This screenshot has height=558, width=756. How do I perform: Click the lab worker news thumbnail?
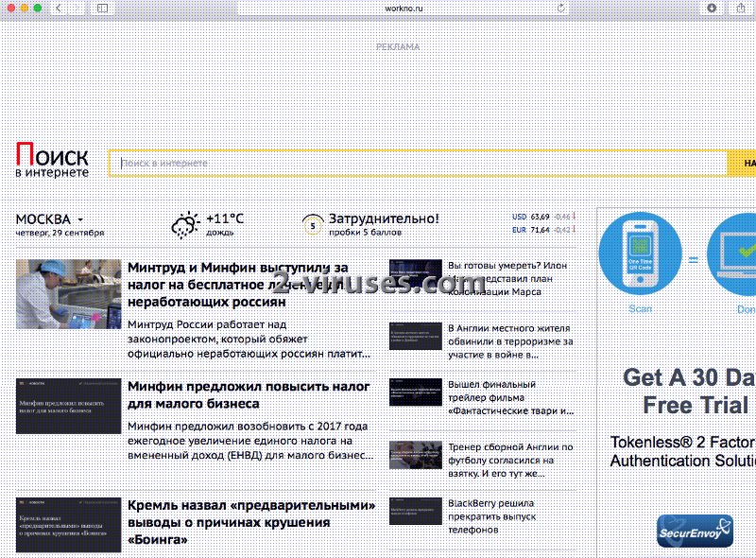(68, 294)
